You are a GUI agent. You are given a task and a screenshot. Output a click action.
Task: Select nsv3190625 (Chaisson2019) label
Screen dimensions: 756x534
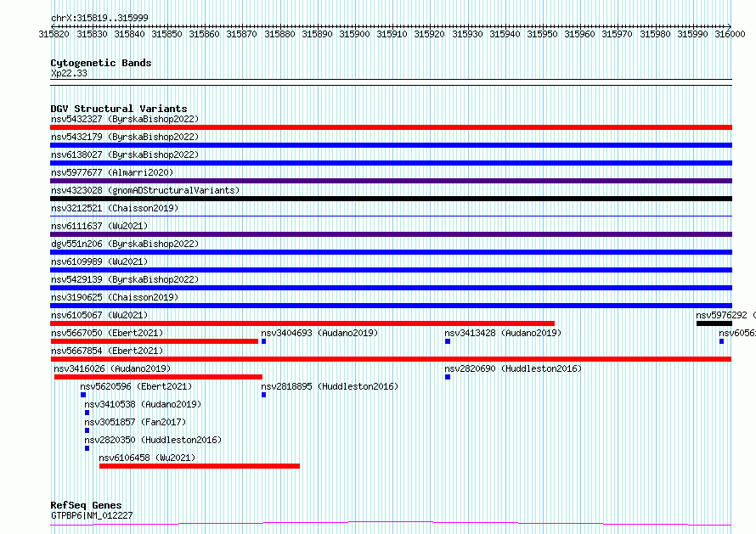click(x=115, y=297)
